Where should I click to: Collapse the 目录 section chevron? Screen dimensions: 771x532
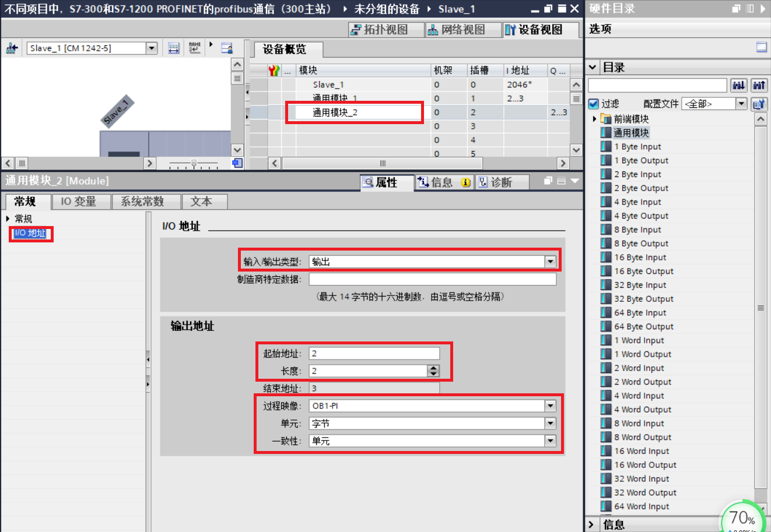click(593, 68)
